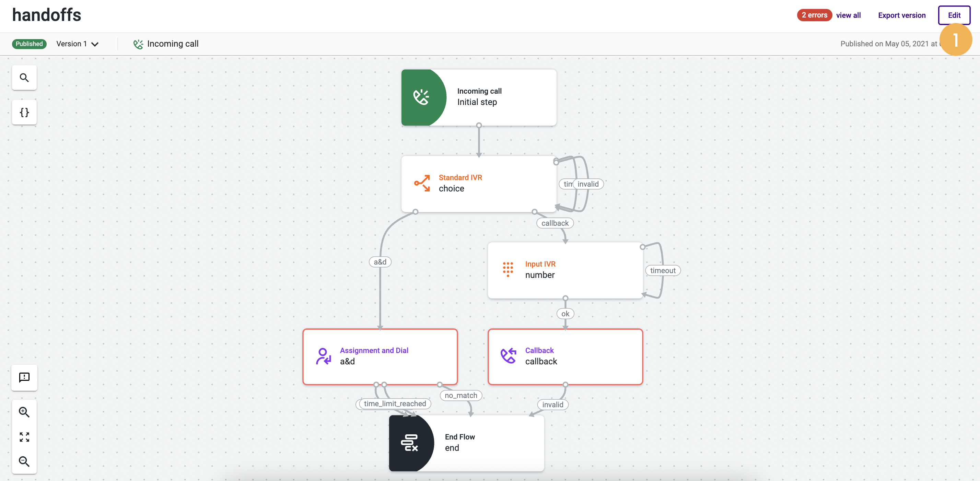The image size is (980, 481).
Task: Select the Assignment and Dial person icon
Action: click(x=323, y=356)
